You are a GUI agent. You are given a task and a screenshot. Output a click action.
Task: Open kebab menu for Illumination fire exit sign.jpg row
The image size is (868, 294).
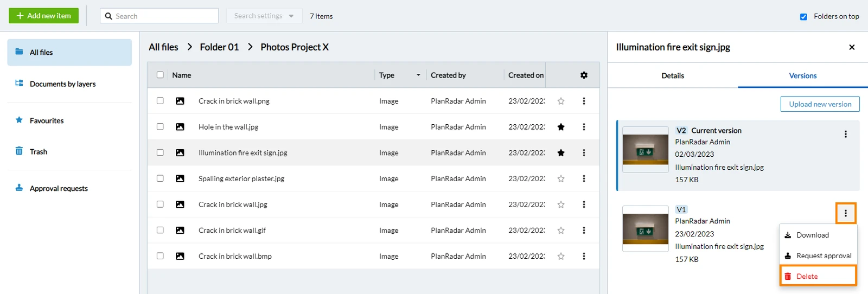(x=584, y=153)
